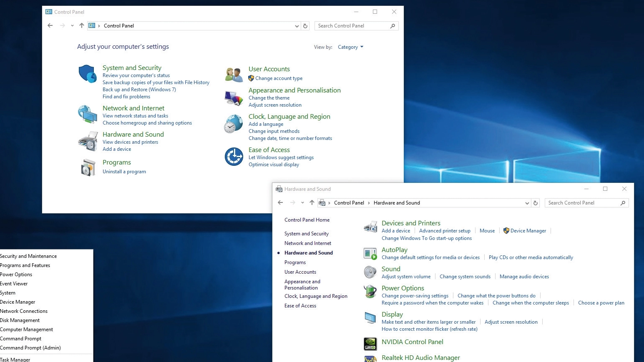Screen dimensions: 644x362
Task: Expand the Hardware and Sound address history dropdown
Action: 527,203
